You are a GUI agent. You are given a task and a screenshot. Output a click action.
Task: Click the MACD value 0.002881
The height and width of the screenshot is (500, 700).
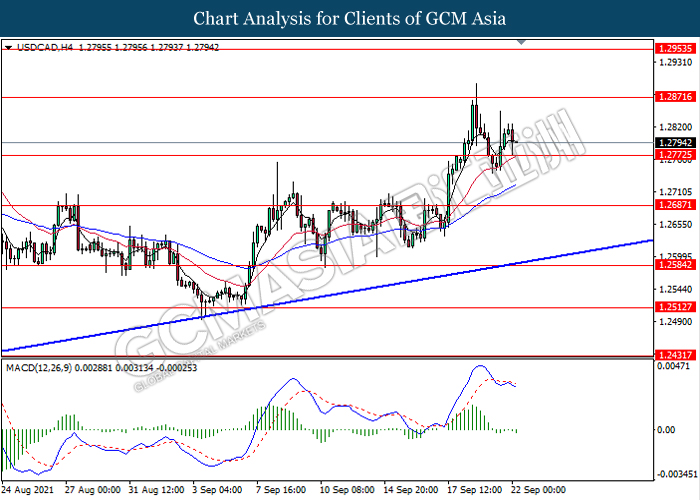click(94, 368)
